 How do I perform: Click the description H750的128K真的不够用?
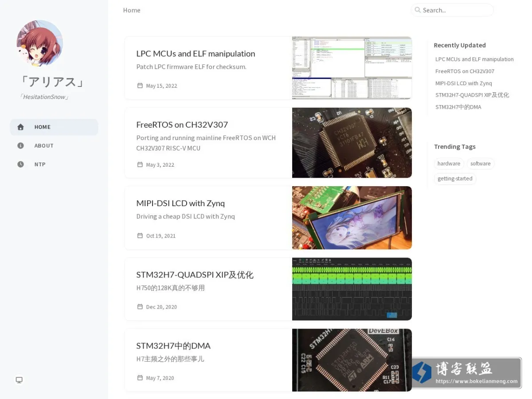[x=170, y=288]
